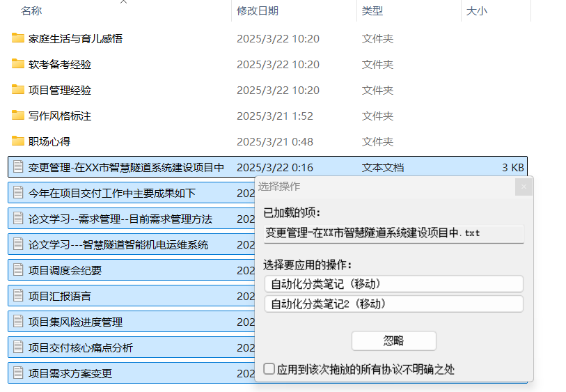Choose 自动化分类笔记（移动） action
This screenshot has height=392, width=566.
pyautogui.click(x=394, y=284)
